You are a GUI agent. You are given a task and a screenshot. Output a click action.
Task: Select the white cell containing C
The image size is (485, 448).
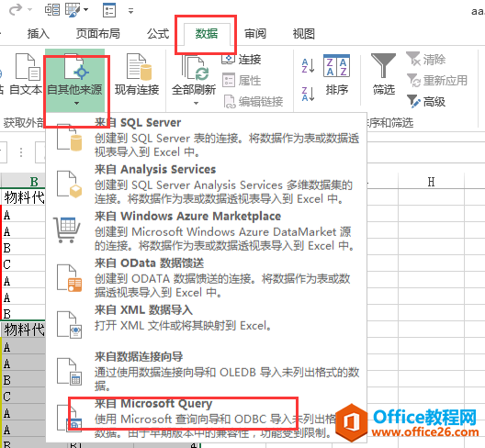click(24, 264)
